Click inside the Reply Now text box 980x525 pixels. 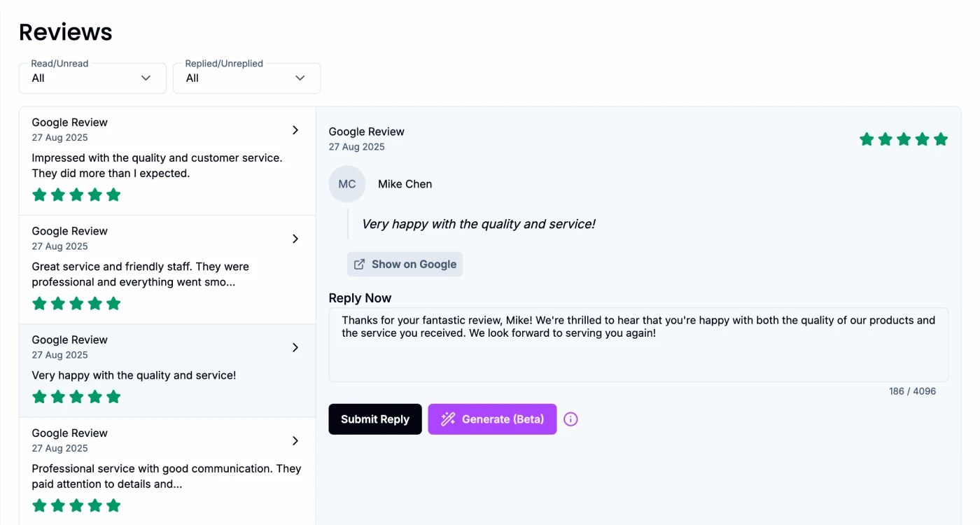(x=638, y=344)
